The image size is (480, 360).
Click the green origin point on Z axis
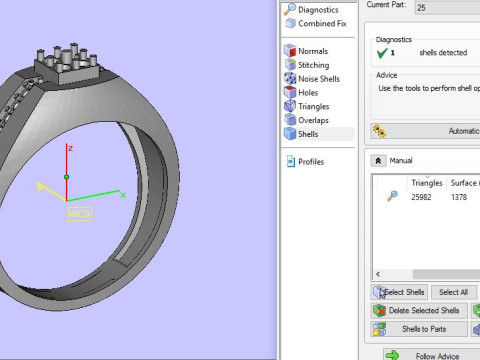67,177
